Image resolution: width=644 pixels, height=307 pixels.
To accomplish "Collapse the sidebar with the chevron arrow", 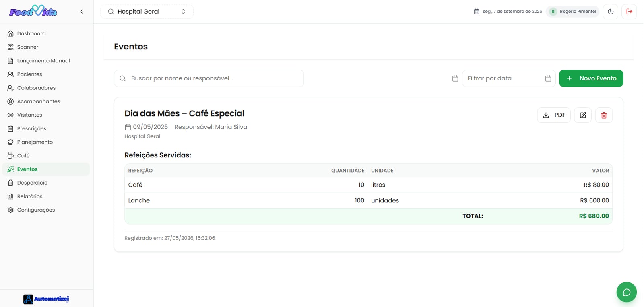I will click(81, 12).
